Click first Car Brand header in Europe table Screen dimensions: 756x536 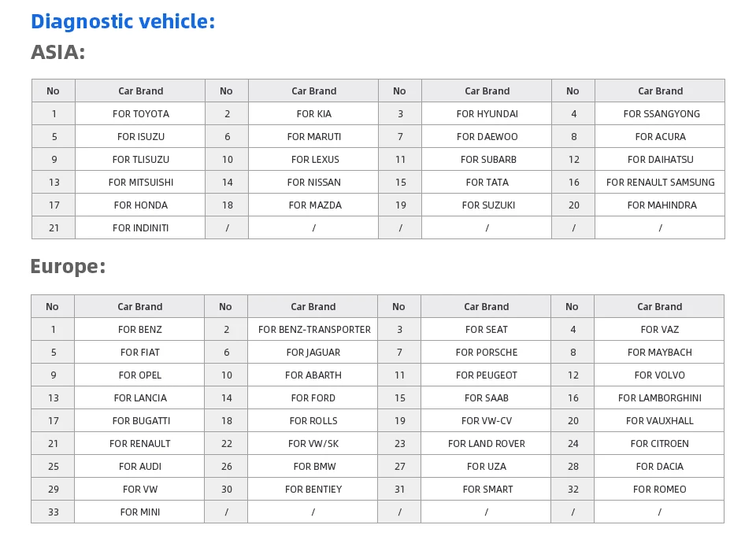pyautogui.click(x=140, y=306)
